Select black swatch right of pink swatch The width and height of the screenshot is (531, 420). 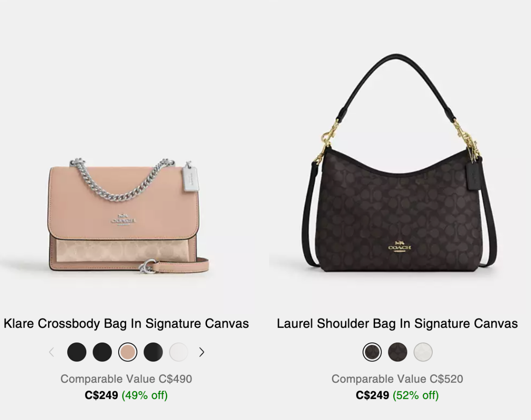[x=153, y=352]
